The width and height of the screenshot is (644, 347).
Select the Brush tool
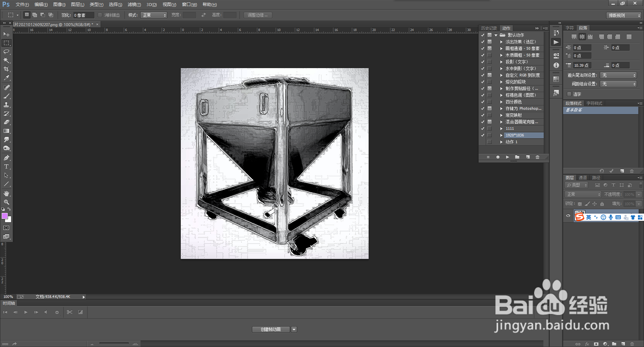pyautogui.click(x=6, y=96)
